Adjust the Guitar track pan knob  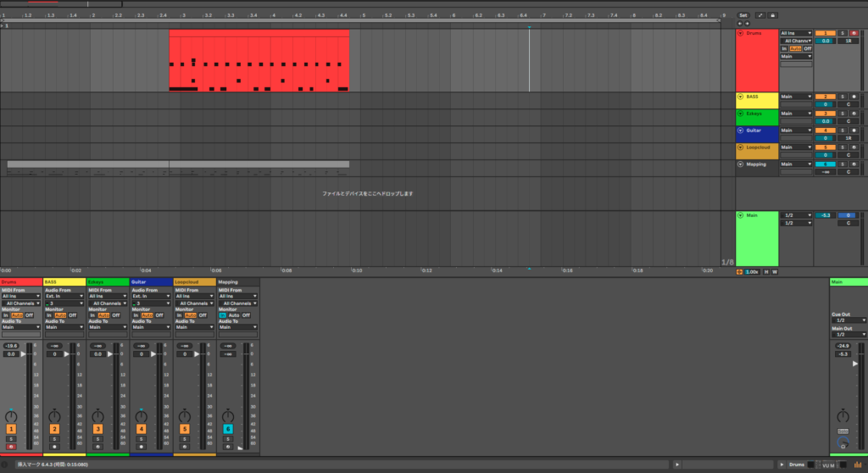pos(142,415)
